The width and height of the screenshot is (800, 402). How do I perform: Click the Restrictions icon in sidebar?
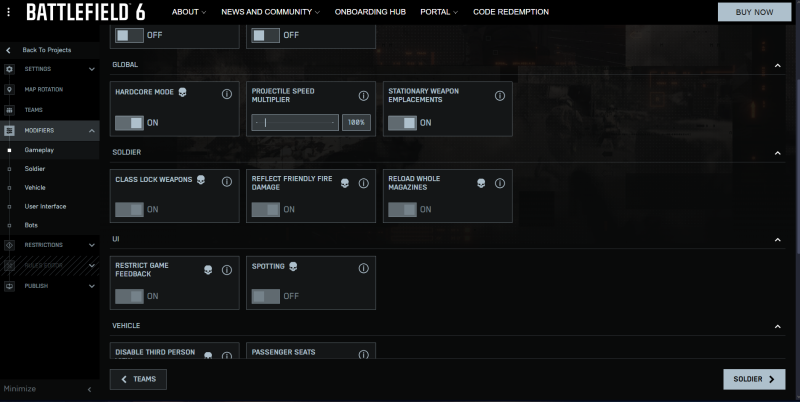point(9,245)
